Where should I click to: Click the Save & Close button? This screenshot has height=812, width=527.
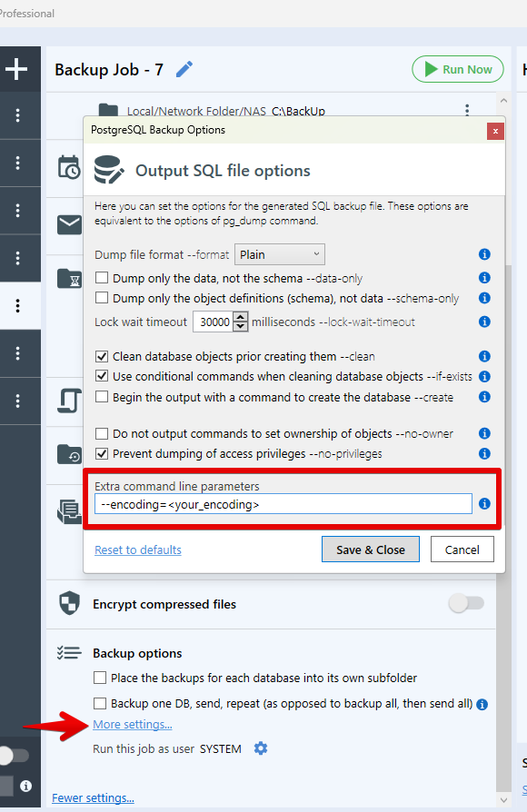[371, 550]
